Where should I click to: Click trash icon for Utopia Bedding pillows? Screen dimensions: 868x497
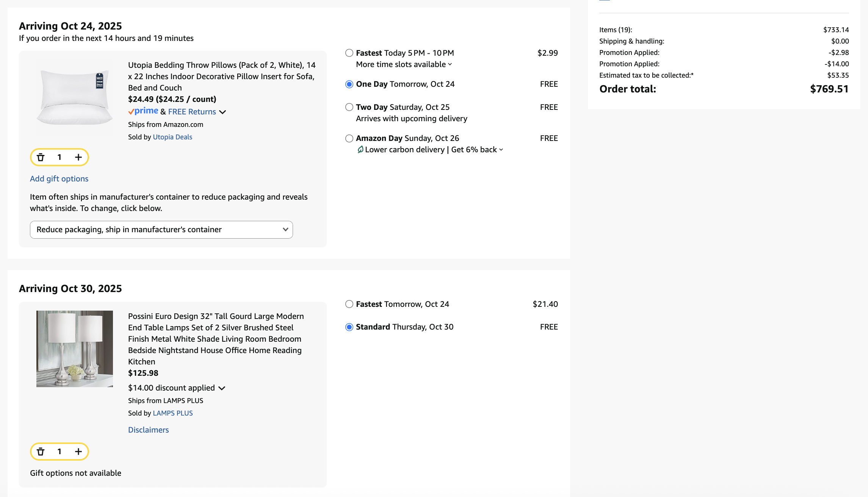coord(41,157)
